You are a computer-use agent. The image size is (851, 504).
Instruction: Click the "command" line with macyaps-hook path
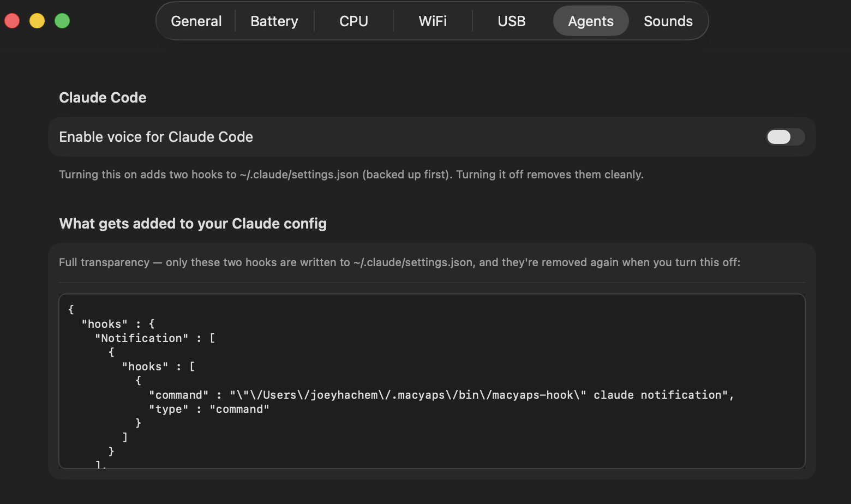point(442,395)
